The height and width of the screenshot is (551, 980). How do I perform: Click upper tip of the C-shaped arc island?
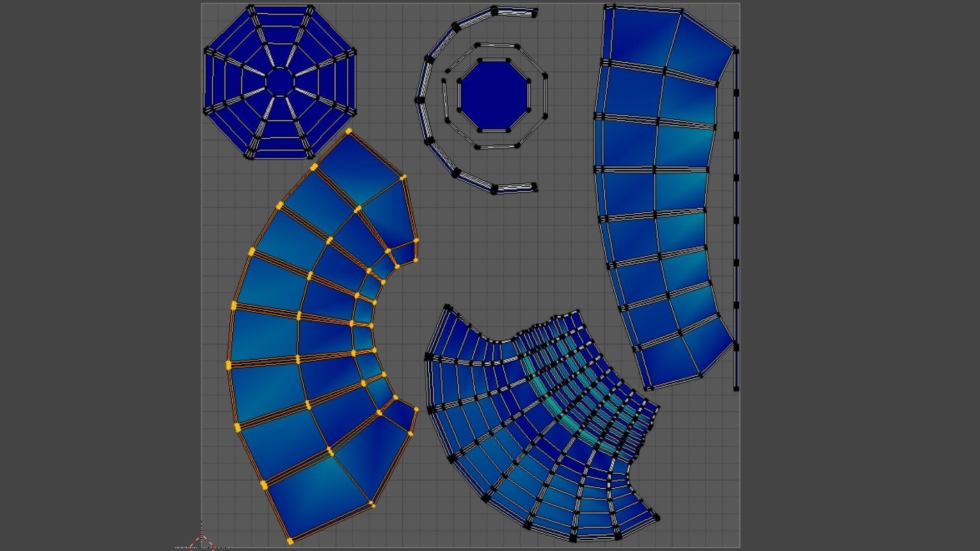[534, 13]
